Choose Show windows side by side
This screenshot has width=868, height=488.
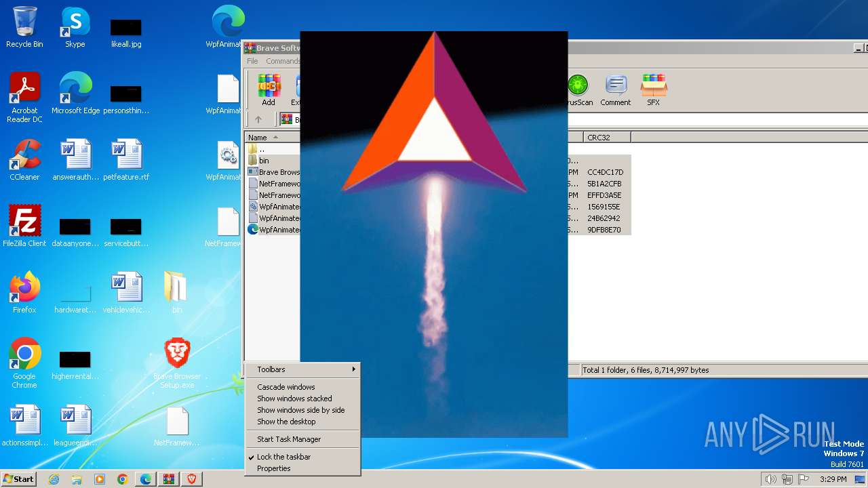(x=302, y=410)
